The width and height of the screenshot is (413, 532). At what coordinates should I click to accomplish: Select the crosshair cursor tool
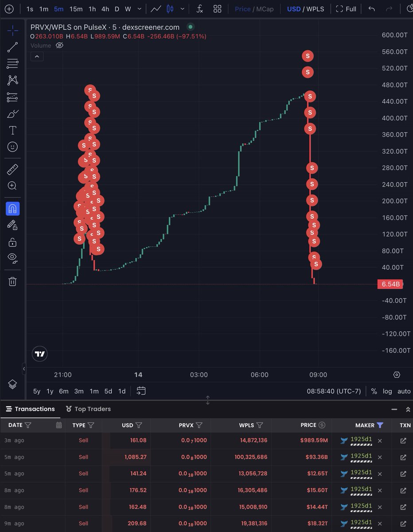(12, 31)
